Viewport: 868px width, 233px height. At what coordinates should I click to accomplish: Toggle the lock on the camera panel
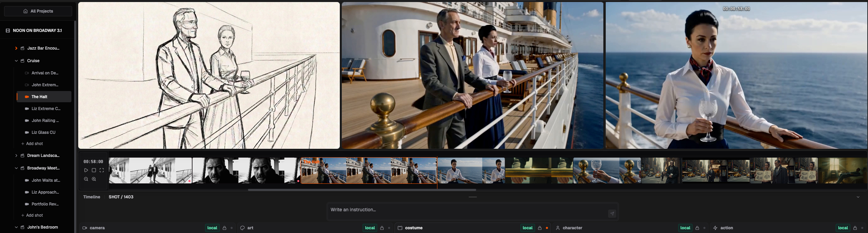[224, 228]
